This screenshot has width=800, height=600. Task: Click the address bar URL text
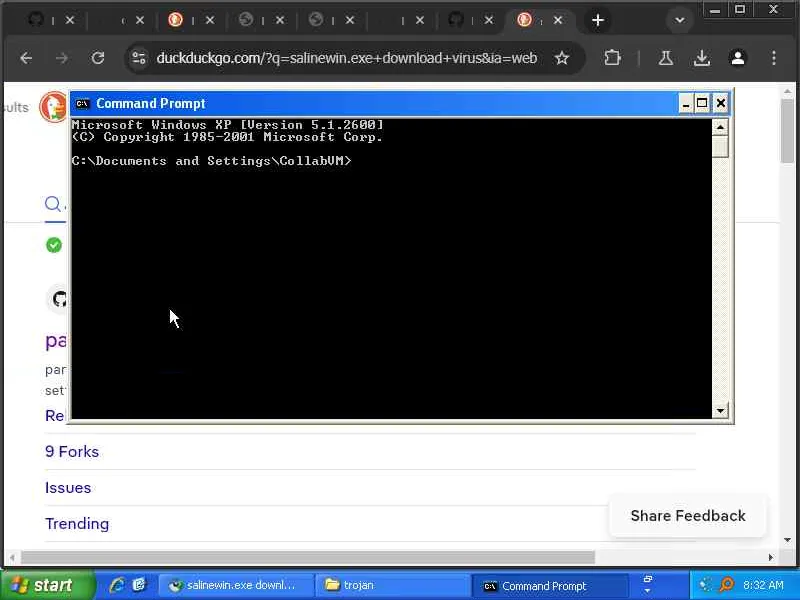point(346,58)
